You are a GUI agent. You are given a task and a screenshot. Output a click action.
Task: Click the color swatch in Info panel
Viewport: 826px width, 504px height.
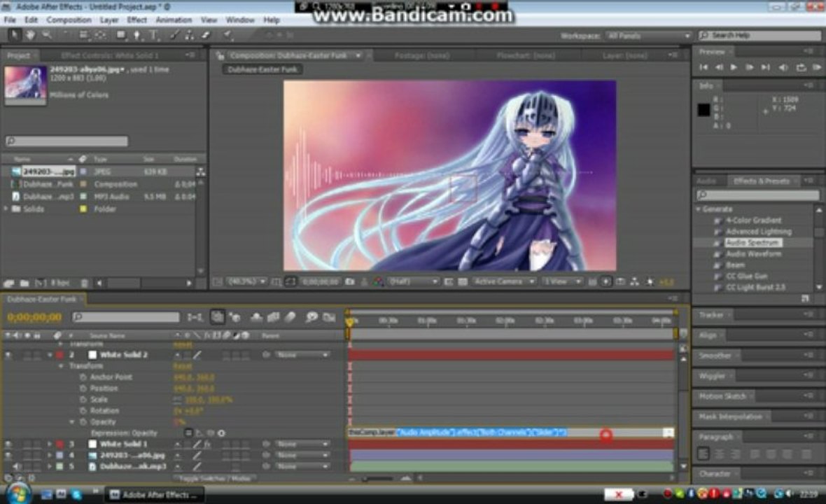(x=703, y=109)
